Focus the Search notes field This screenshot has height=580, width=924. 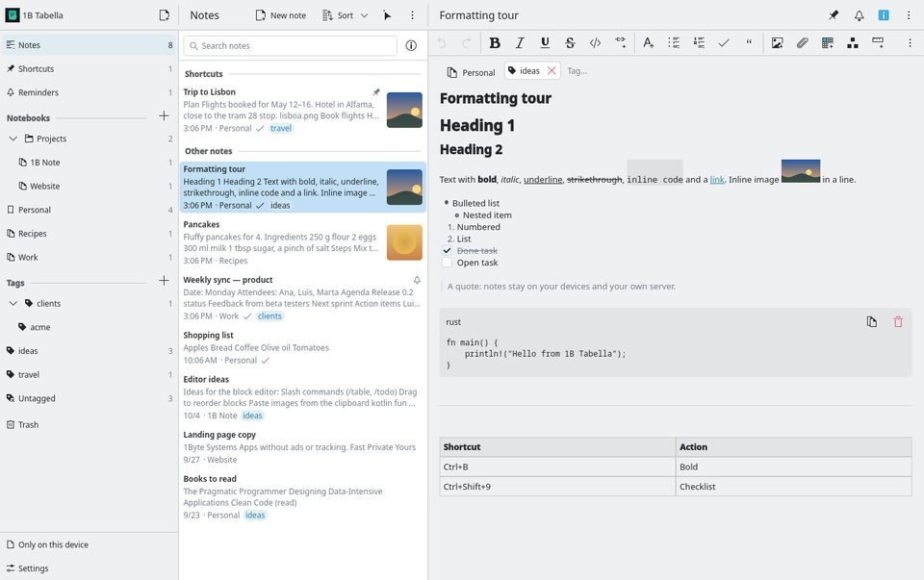(x=291, y=45)
